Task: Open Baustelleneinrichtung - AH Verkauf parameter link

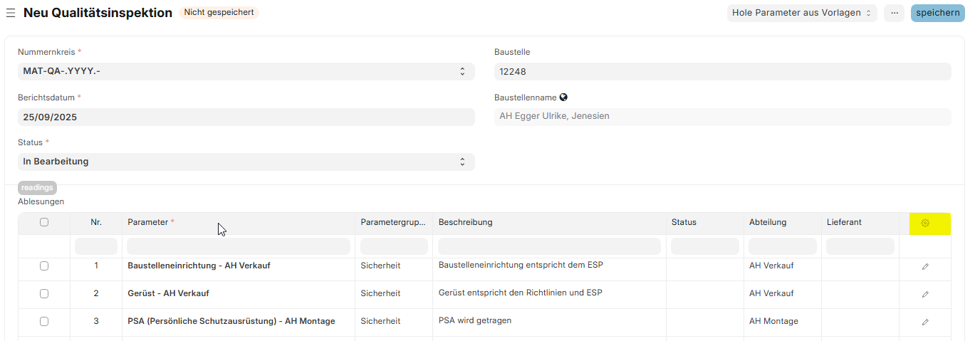Action: pos(199,266)
